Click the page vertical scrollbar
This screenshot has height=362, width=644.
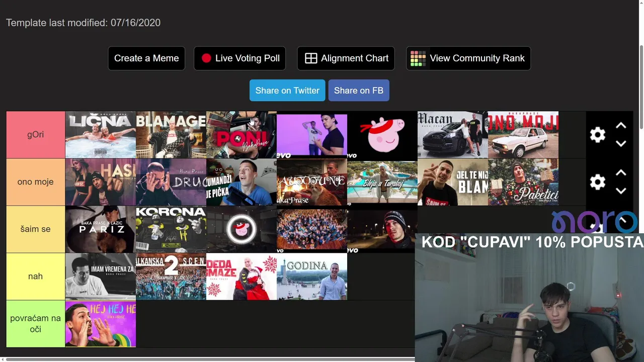(641, 88)
